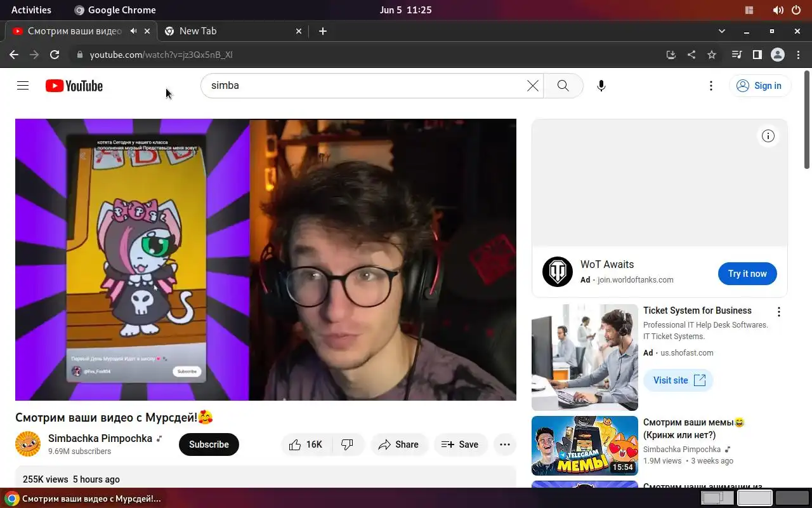Subscribe to Simbachka Pimpochka

(x=209, y=444)
